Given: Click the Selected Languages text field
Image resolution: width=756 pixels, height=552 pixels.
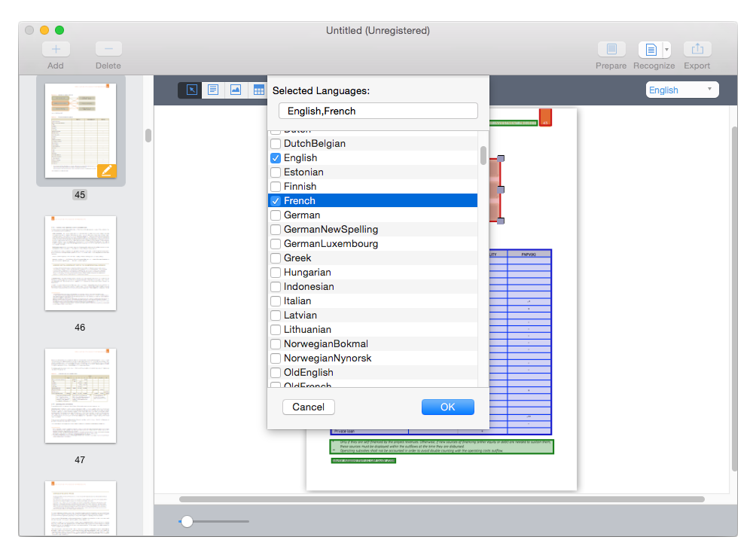Looking at the screenshot, I should [378, 111].
